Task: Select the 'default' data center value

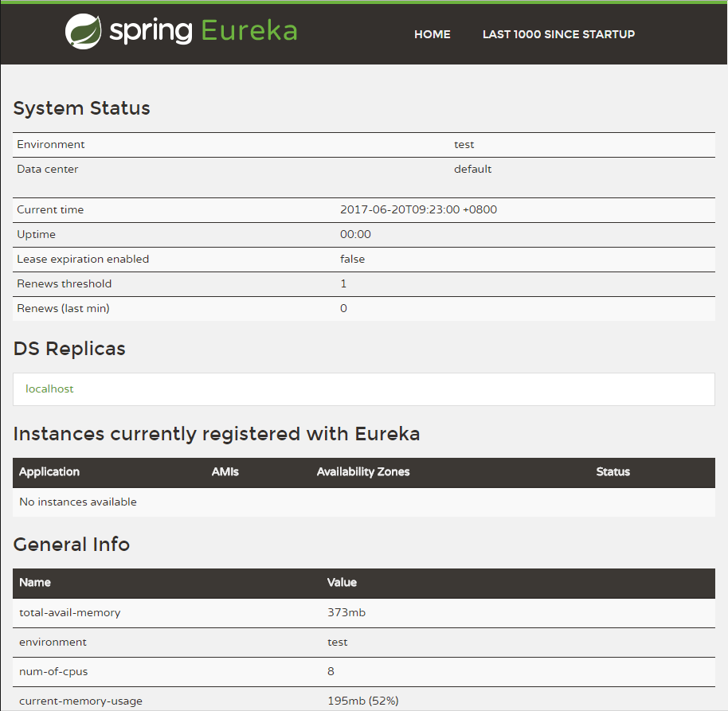Action: (x=472, y=169)
